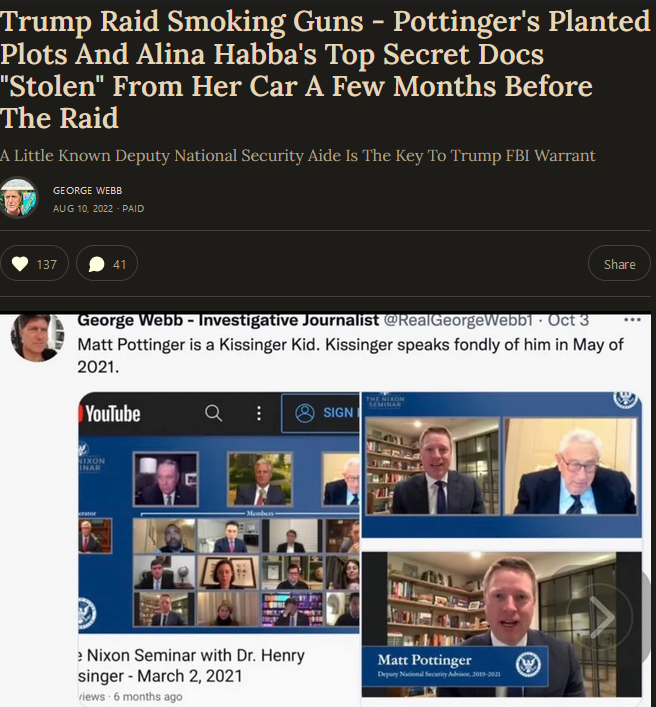Viewport: 656px width, 707px height.
Task: Click the article headline title
Action: click(x=325, y=70)
